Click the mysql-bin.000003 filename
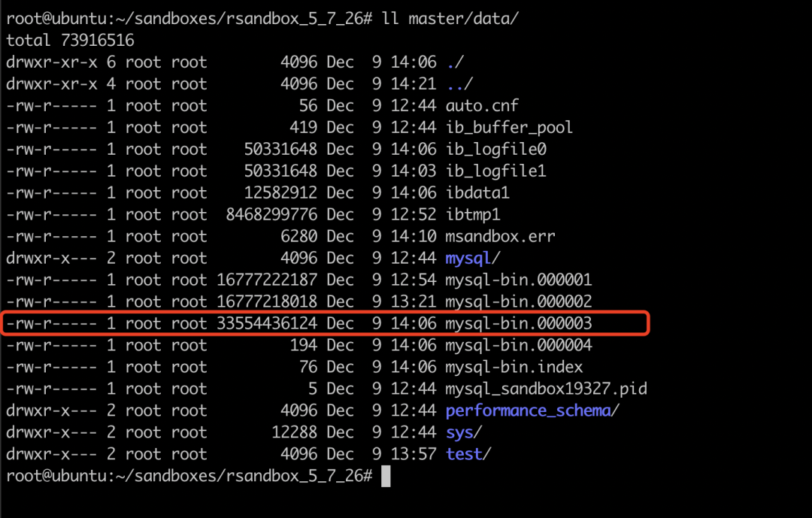Image resolution: width=812 pixels, height=518 pixels. (x=519, y=324)
